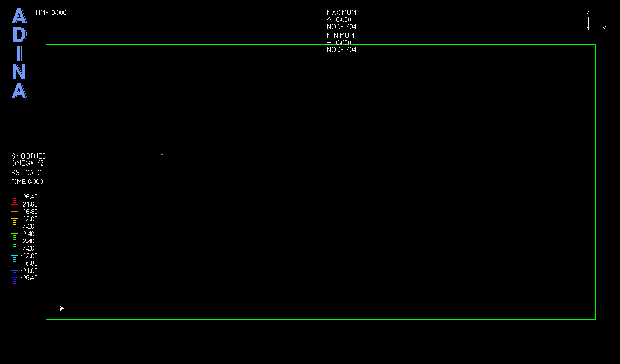Select the triangle 0.000 maximum value

(x=339, y=20)
